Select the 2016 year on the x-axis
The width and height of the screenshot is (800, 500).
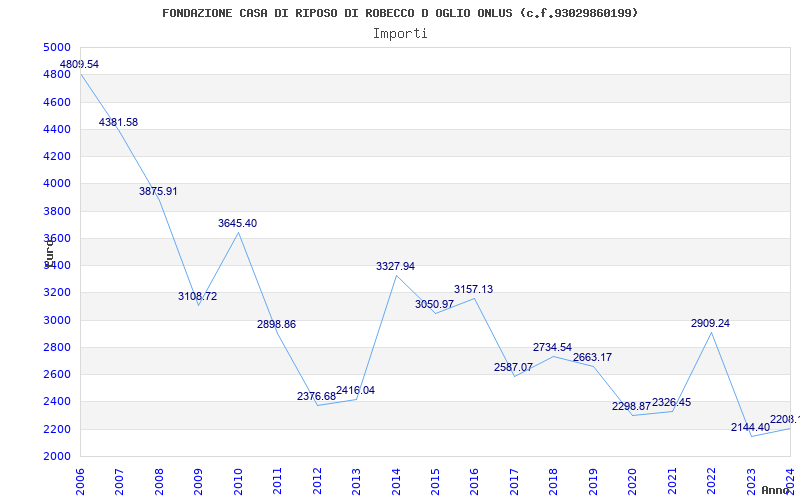(x=474, y=482)
